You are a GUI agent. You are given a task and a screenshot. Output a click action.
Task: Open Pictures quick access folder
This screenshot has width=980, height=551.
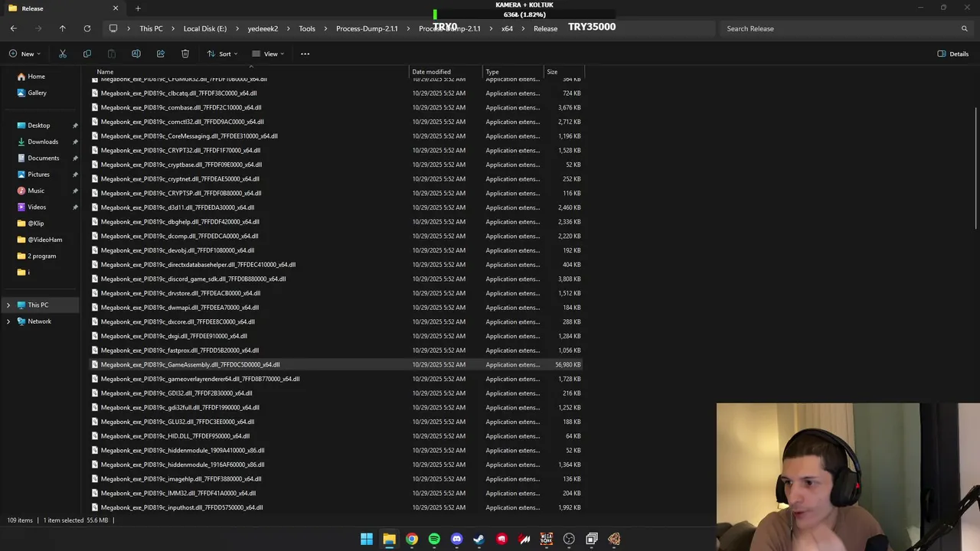[38, 174]
